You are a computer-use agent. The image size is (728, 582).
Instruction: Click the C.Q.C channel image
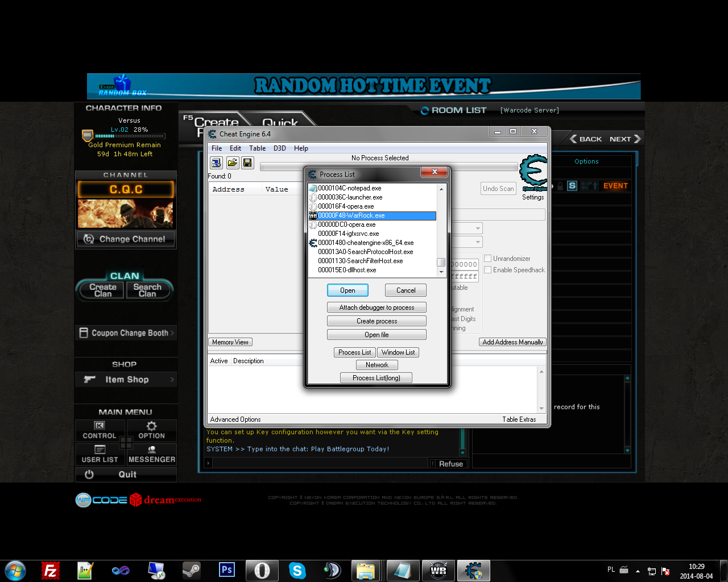(126, 214)
